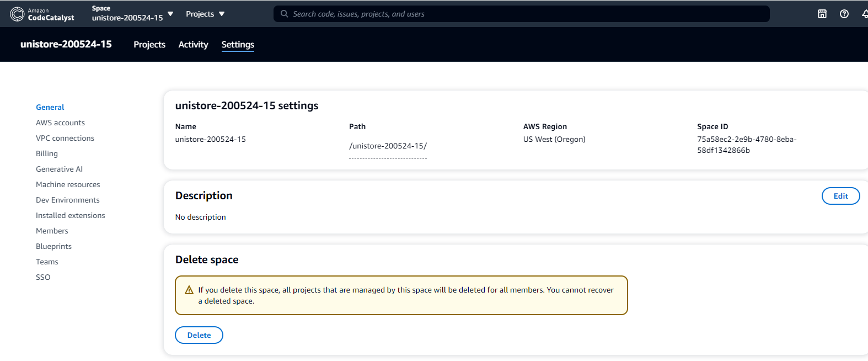
Task: Click the AWS Region label
Action: pyautogui.click(x=545, y=126)
